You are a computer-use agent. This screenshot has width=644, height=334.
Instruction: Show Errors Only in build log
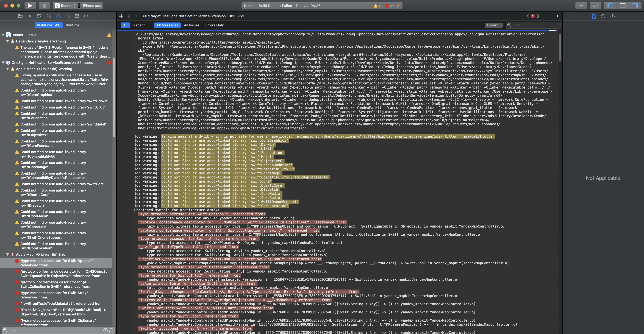[214, 25]
